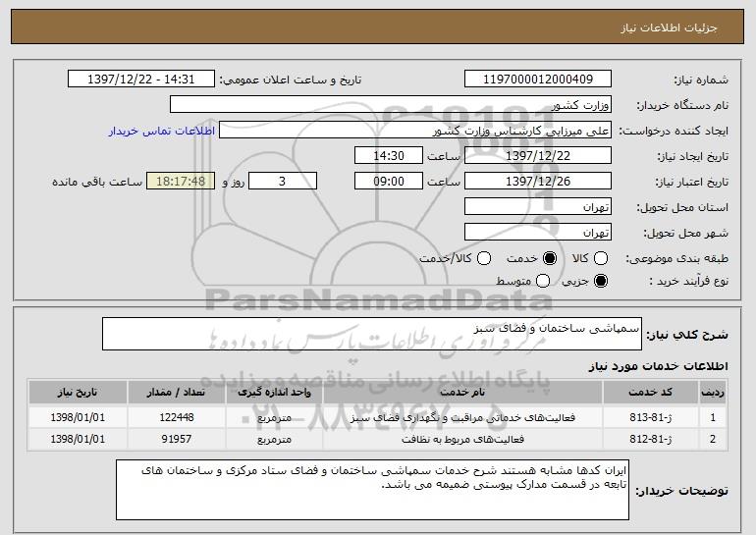Click the validity time field 09:00
756x535 pixels.
(389, 182)
